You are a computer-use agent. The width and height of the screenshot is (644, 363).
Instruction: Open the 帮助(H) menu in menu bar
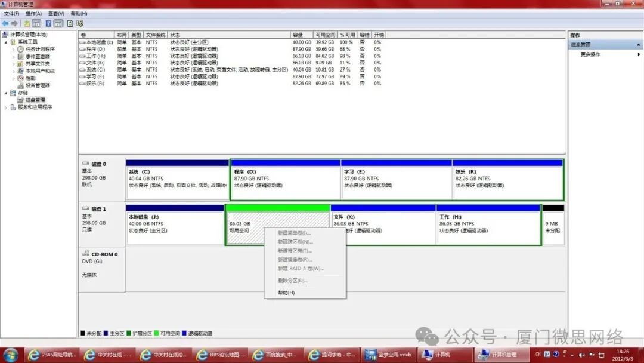(79, 14)
